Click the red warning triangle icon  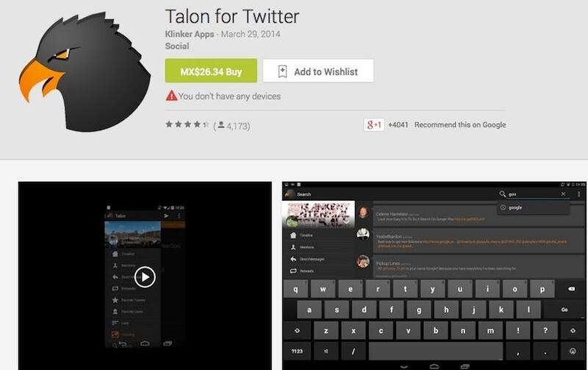171,96
